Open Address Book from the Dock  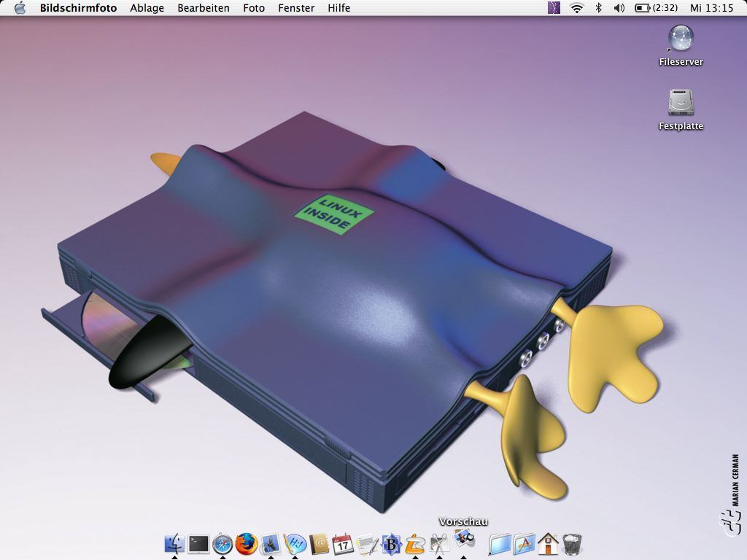319,544
